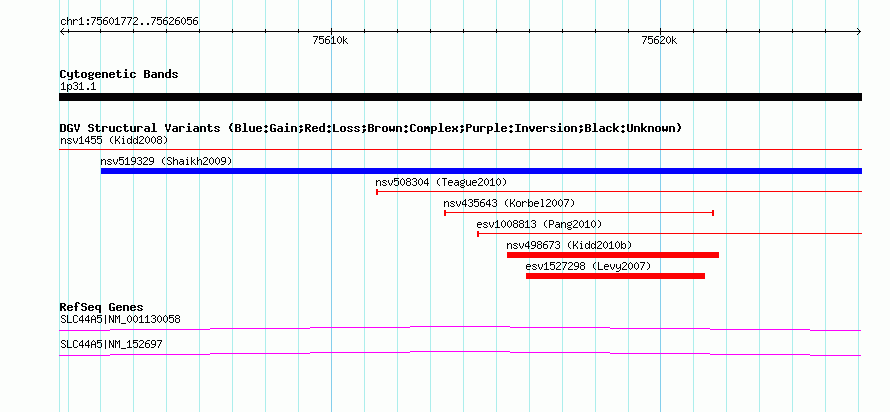Click the blue nsv519329 gain bar

(x=481, y=171)
